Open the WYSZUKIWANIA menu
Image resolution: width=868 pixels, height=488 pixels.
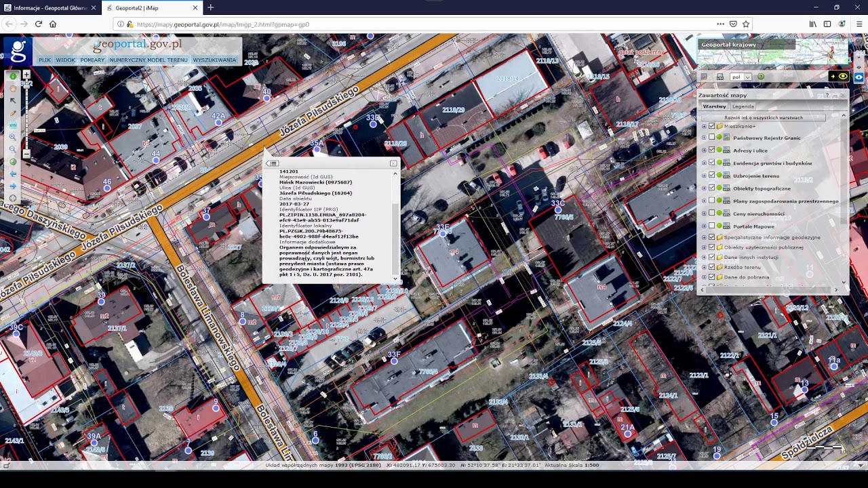click(214, 60)
